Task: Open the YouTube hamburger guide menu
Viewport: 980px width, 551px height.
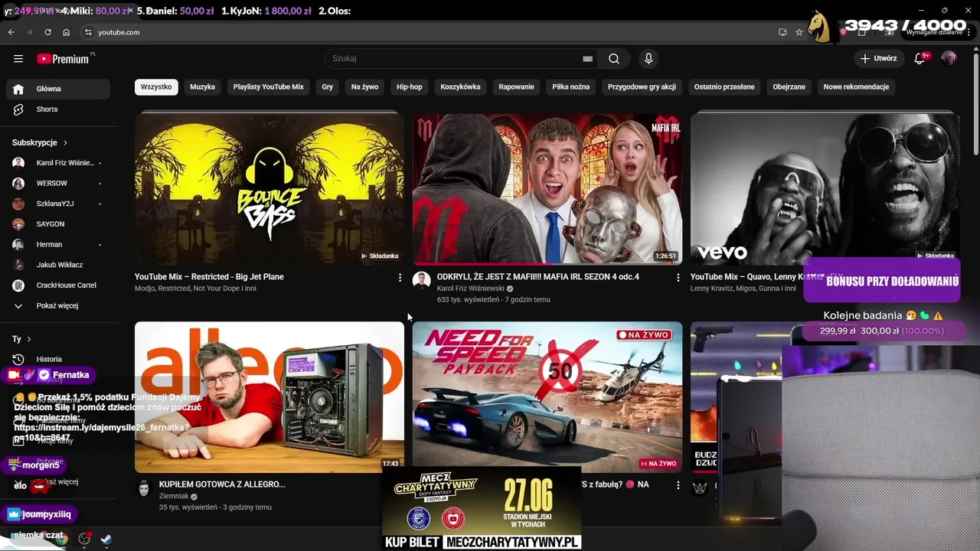Action: tap(18, 59)
